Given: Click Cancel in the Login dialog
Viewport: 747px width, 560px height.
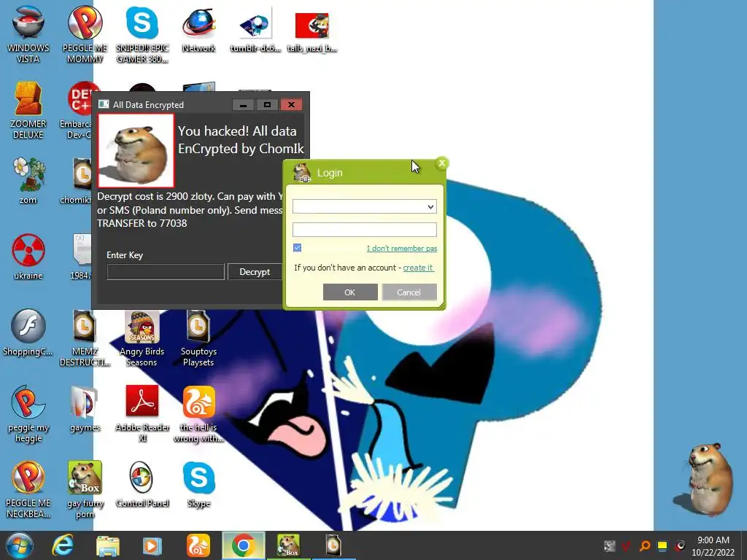Looking at the screenshot, I should click(x=409, y=292).
